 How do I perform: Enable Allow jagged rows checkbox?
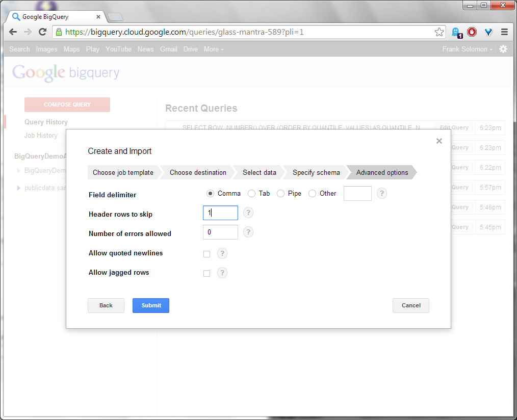point(206,273)
